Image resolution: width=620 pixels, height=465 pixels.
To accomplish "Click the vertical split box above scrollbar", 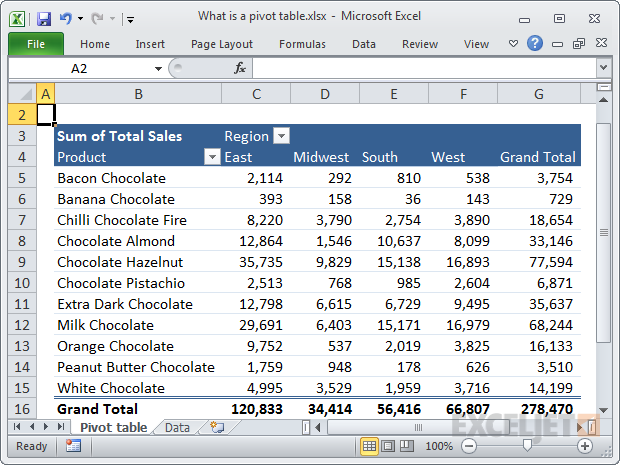I will tap(603, 87).
